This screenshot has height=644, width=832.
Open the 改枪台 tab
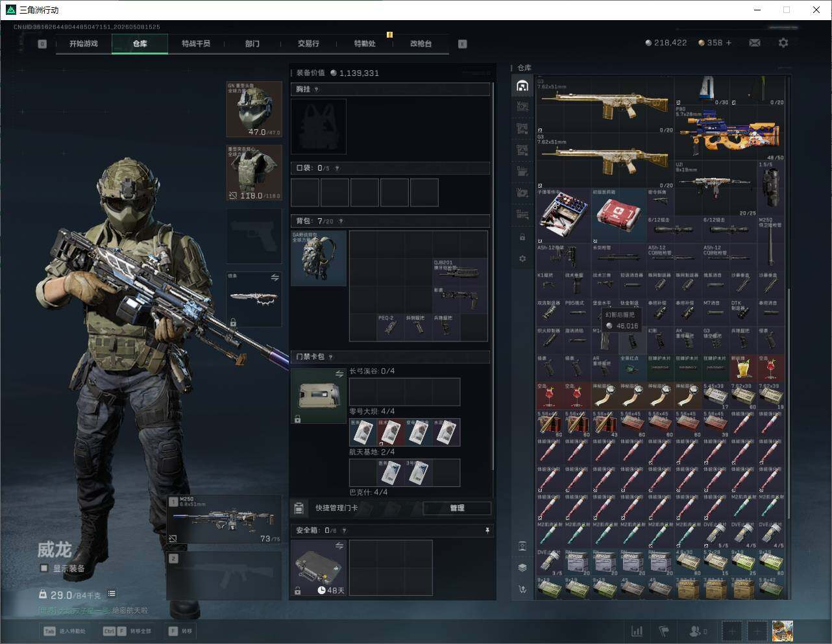coord(421,43)
